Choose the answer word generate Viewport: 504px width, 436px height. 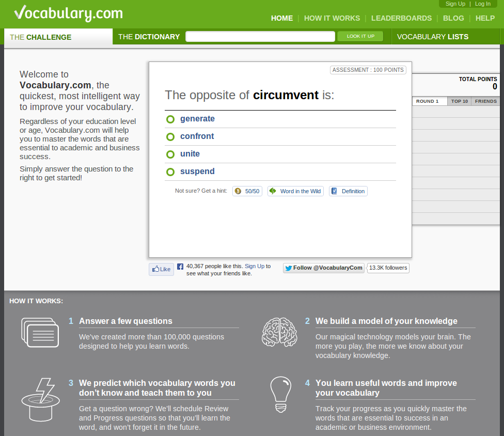[197, 119]
